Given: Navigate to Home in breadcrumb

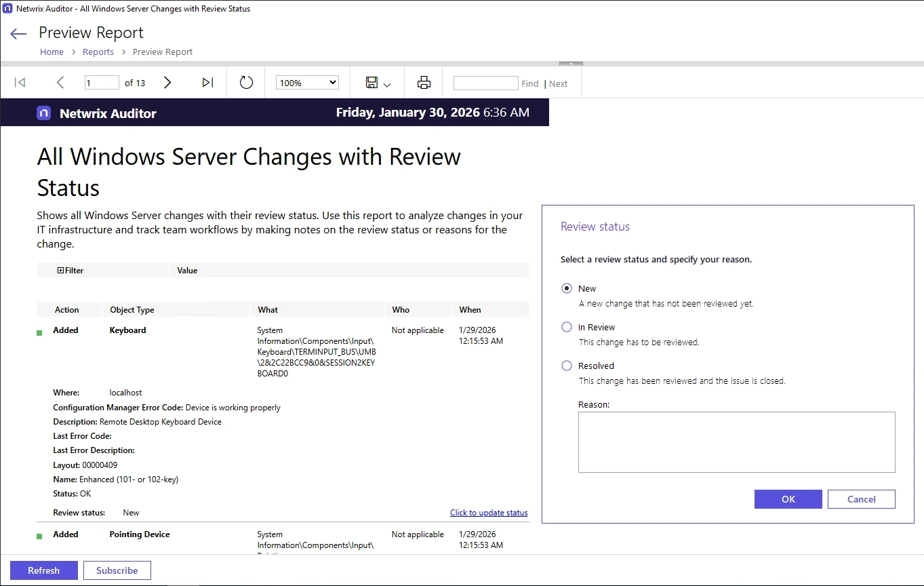Looking at the screenshot, I should 52,52.
